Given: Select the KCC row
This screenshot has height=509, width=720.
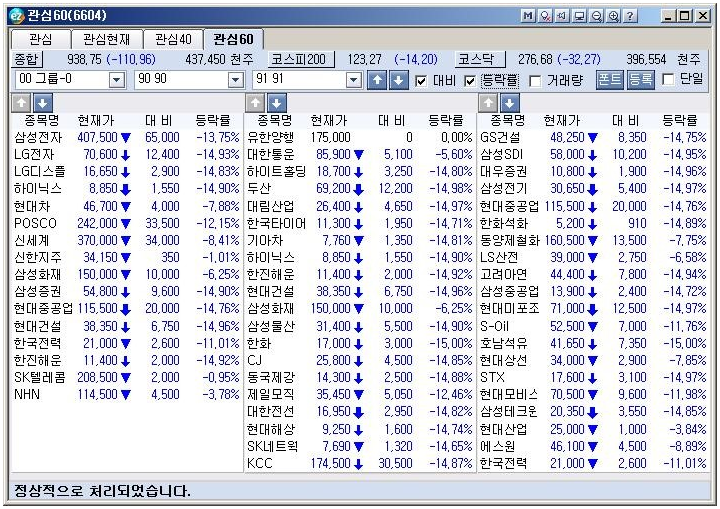Looking at the screenshot, I should pyautogui.click(x=360, y=463).
